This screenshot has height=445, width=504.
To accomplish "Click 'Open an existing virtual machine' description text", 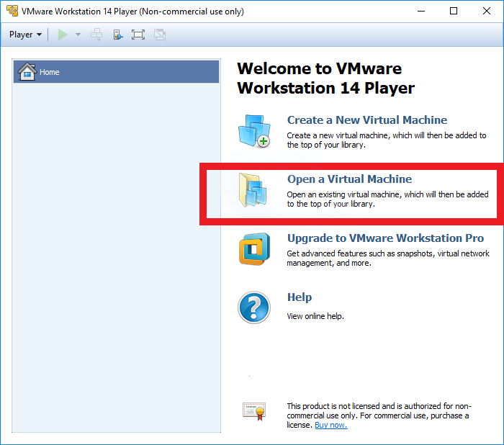I will [x=387, y=199].
